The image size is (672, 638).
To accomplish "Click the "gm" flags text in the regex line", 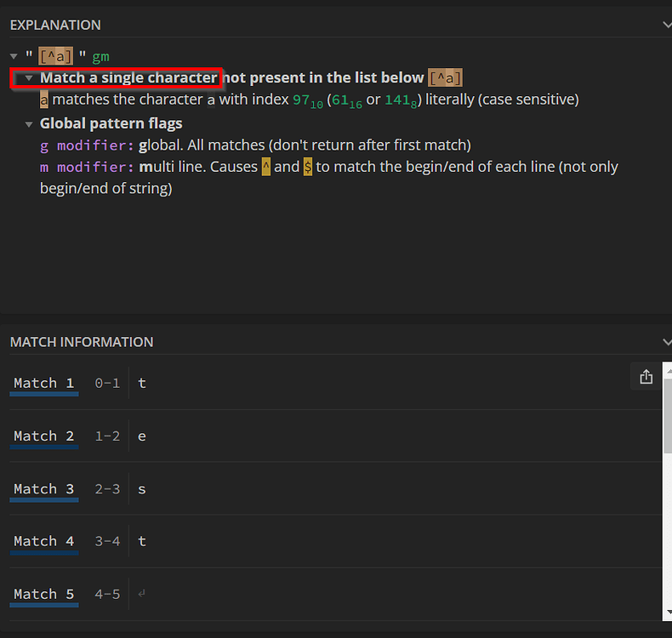I will [x=100, y=56].
